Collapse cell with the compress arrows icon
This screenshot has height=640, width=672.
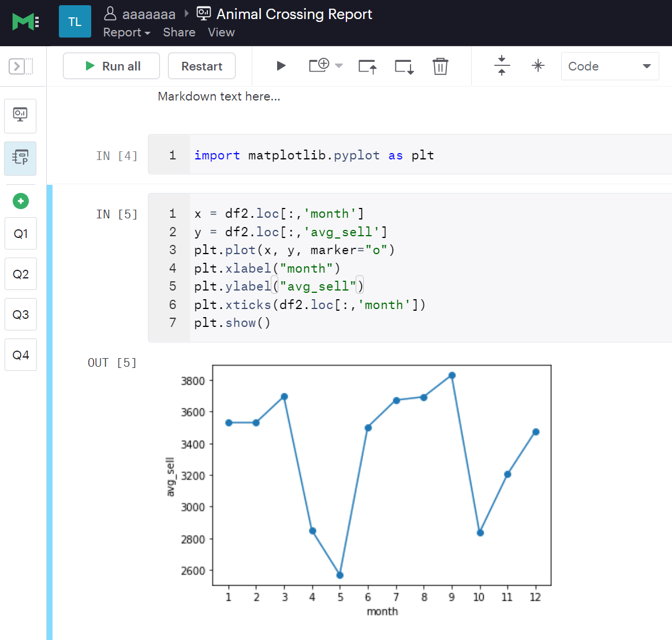click(x=502, y=66)
